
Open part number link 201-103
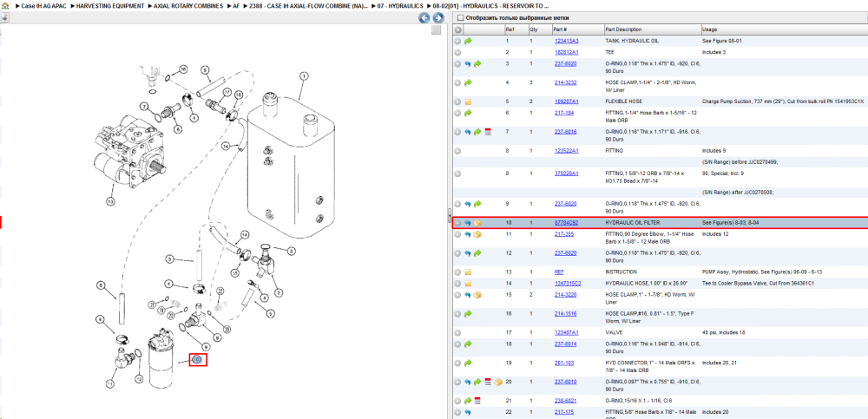point(563,363)
